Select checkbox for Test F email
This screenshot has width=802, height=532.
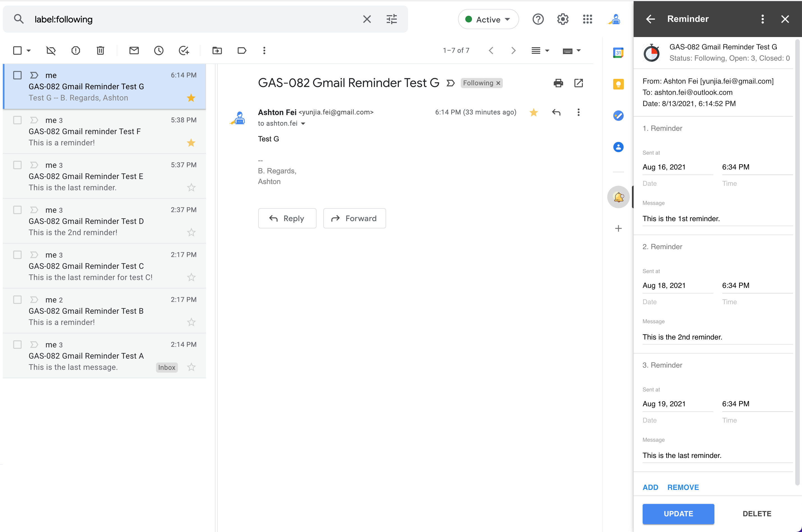tap(17, 120)
